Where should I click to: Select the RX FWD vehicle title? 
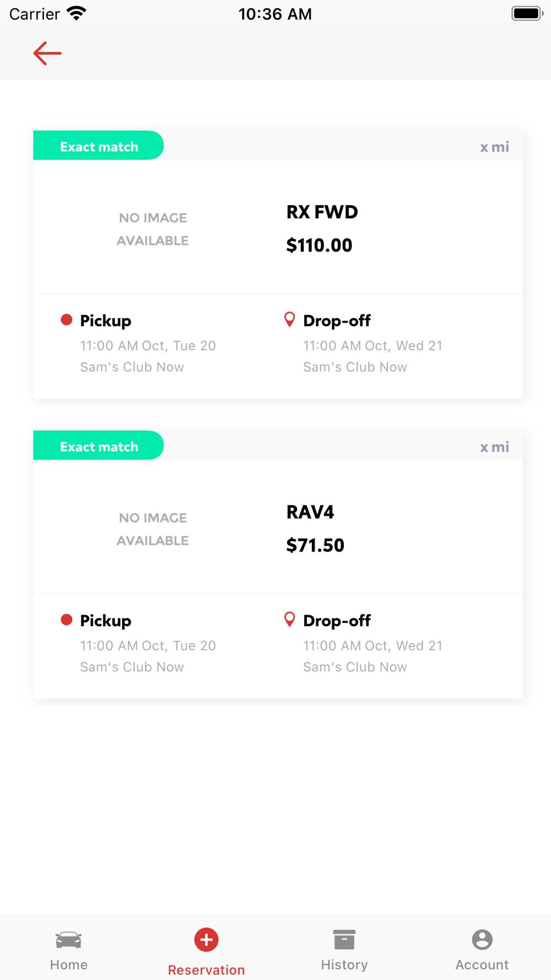pos(322,212)
